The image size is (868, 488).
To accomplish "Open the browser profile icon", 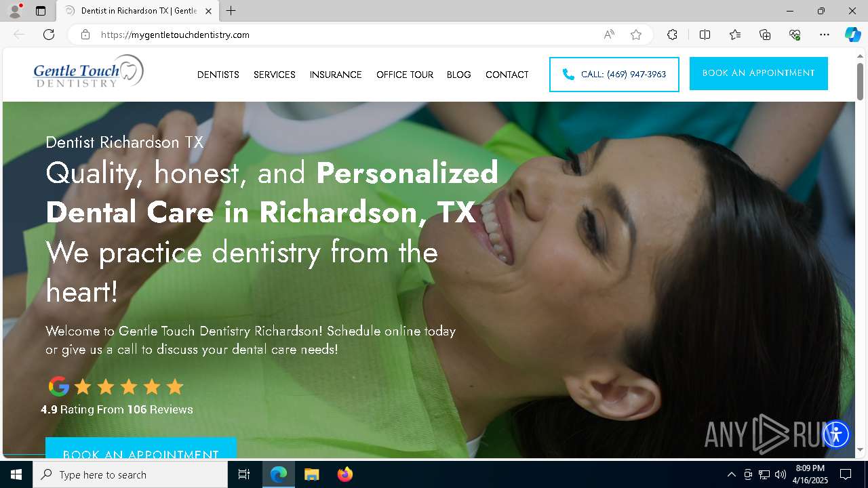I will pyautogui.click(x=14, y=11).
